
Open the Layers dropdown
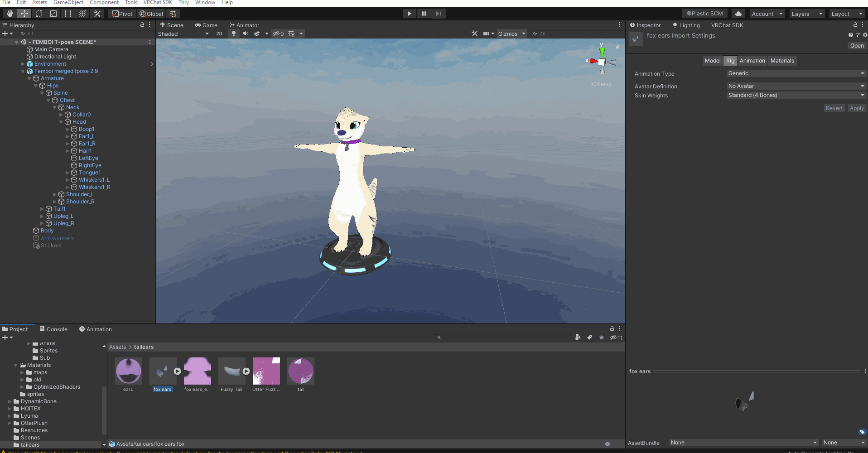tap(807, 14)
